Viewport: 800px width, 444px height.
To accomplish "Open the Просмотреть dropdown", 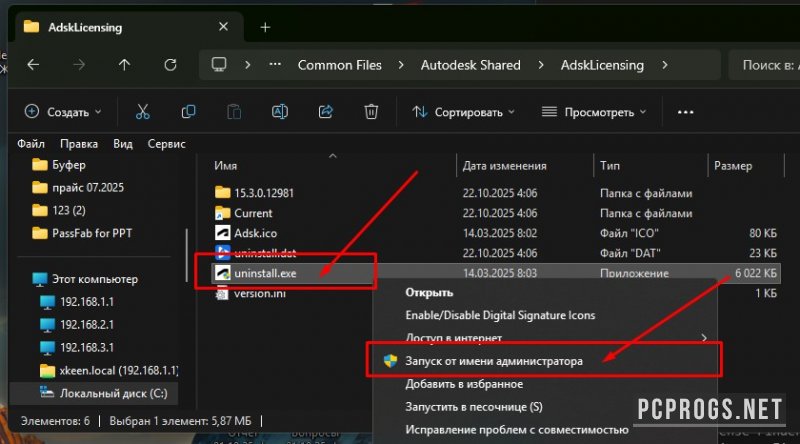I will [x=594, y=112].
